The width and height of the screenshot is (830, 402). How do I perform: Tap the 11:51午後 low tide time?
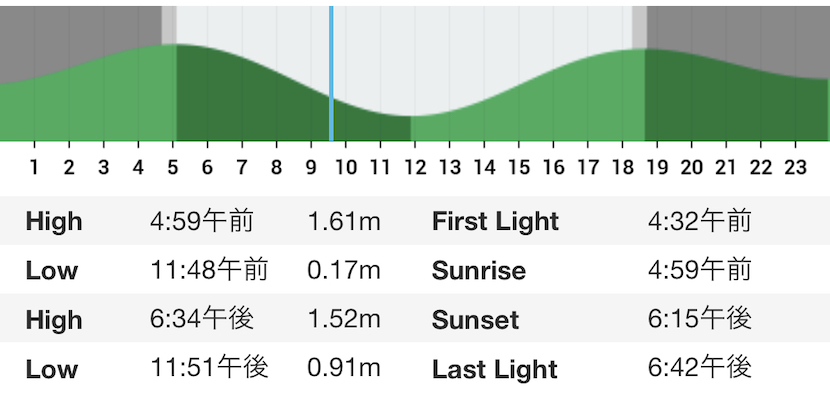(210, 368)
